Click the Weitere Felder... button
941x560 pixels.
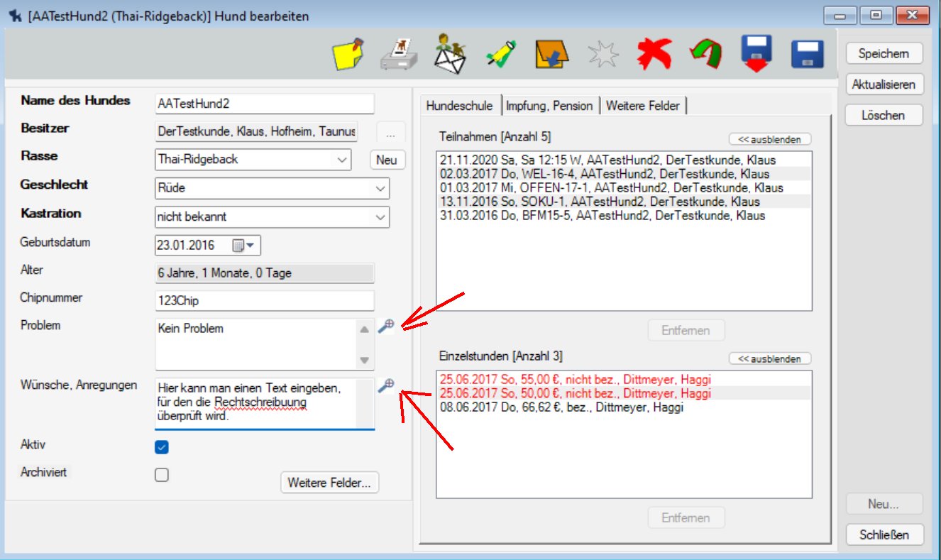point(329,483)
